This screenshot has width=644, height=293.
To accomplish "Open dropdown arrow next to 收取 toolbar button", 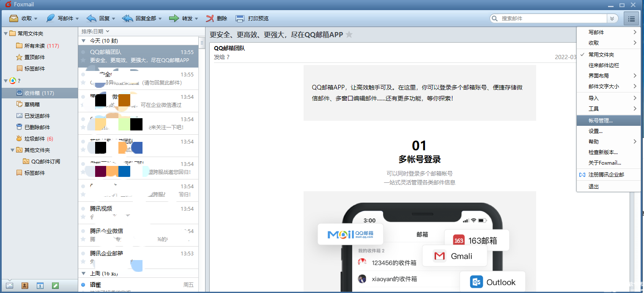I will [x=36, y=19].
